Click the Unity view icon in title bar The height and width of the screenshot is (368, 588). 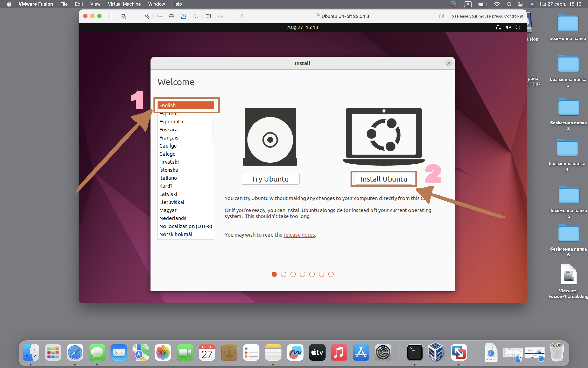tap(442, 16)
